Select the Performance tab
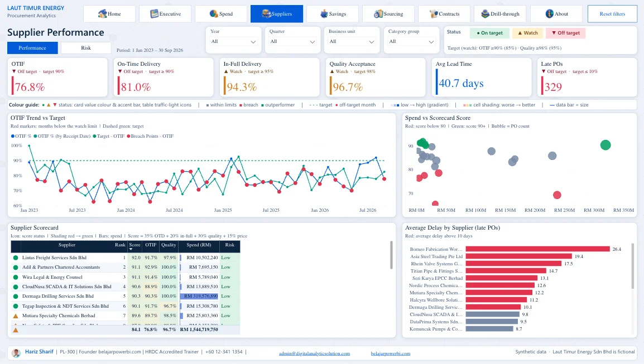This screenshot has width=644, height=364. tap(32, 48)
